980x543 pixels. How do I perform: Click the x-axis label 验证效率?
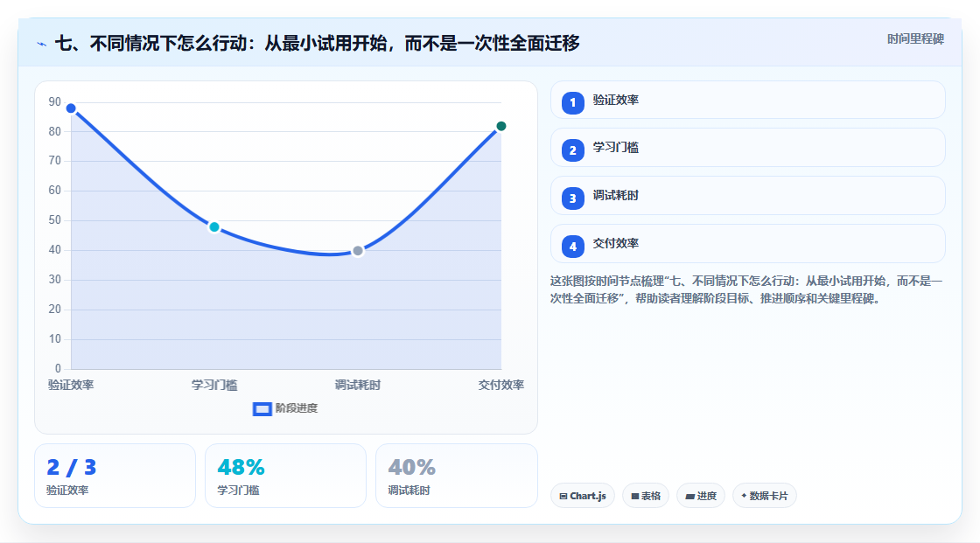tap(71, 385)
